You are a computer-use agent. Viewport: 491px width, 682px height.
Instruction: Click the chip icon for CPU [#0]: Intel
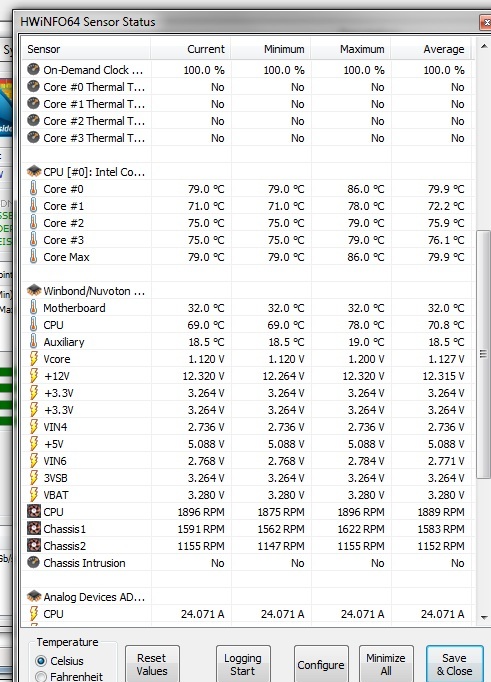[33, 172]
